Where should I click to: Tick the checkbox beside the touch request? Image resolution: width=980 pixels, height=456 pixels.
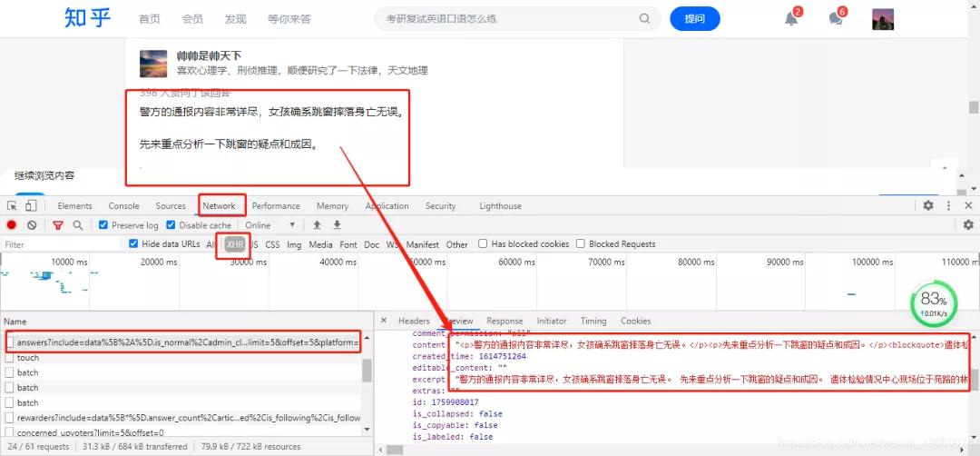pos(9,358)
